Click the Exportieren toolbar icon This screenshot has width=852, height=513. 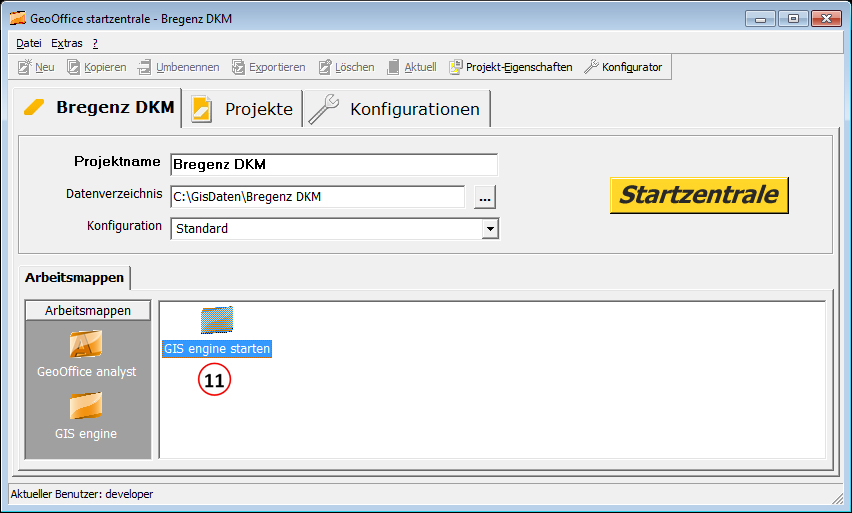click(x=239, y=67)
